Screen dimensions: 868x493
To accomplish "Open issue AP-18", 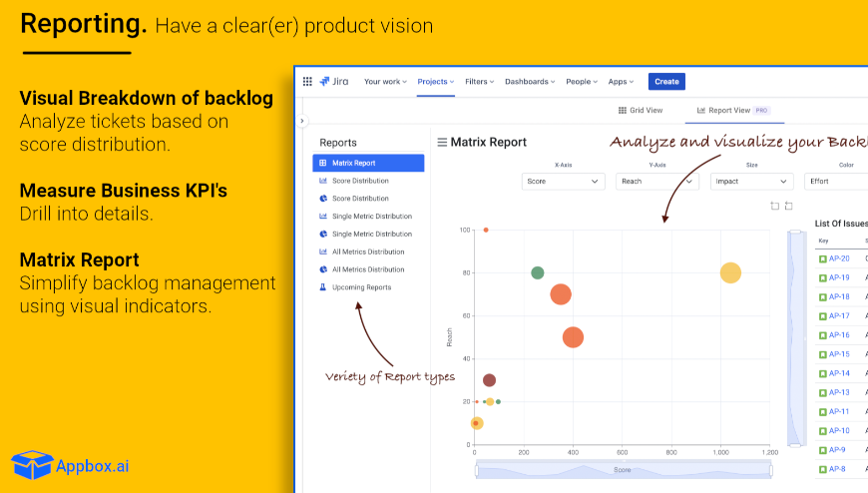I will click(x=839, y=297).
